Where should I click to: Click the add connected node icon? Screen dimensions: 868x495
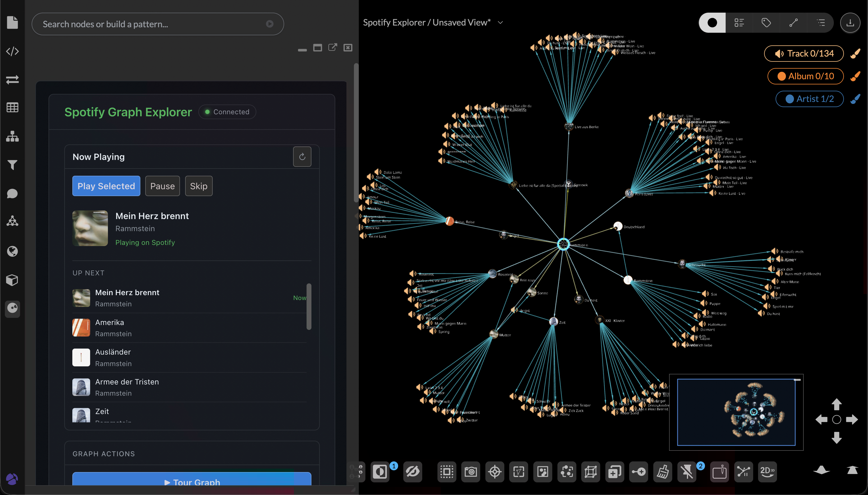coord(639,471)
